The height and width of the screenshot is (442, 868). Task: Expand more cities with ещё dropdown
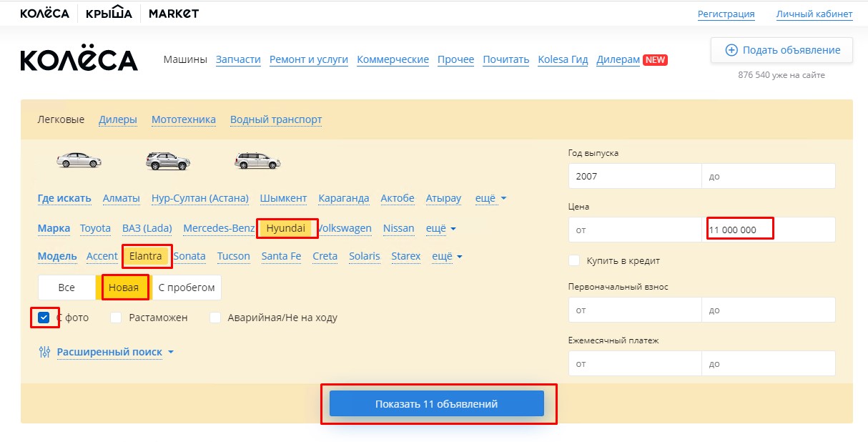[x=490, y=198]
